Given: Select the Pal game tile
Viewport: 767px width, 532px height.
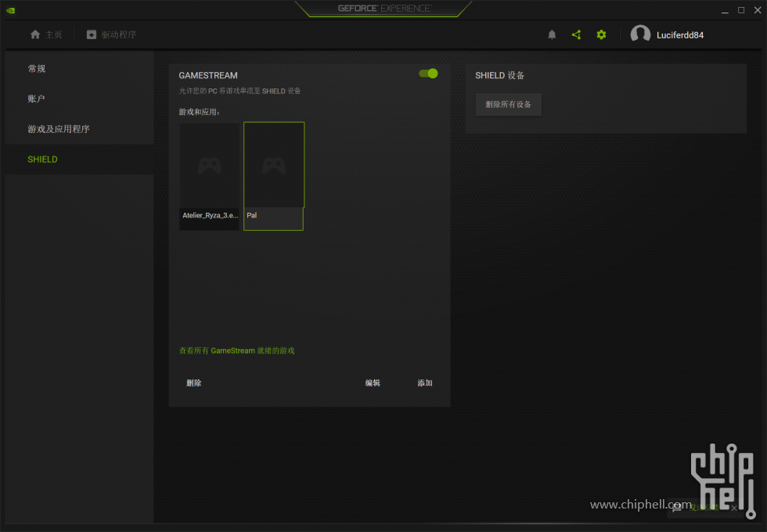Looking at the screenshot, I should (274, 176).
